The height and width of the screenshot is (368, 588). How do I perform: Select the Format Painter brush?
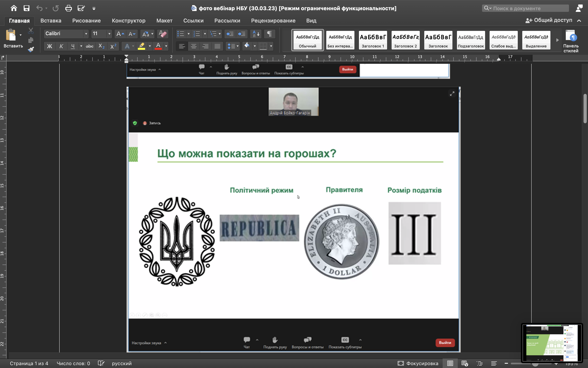(31, 49)
